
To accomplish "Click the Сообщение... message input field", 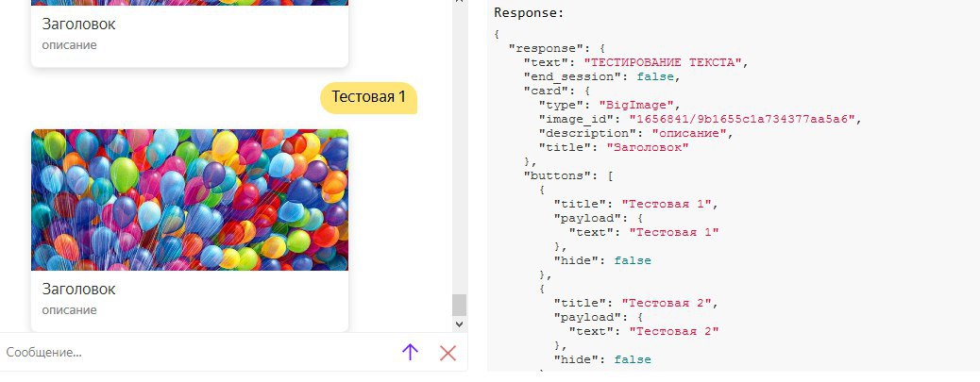I will [x=197, y=353].
